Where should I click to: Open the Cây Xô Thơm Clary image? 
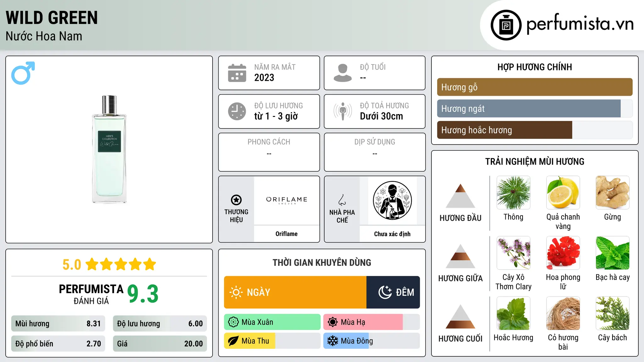[x=514, y=253]
